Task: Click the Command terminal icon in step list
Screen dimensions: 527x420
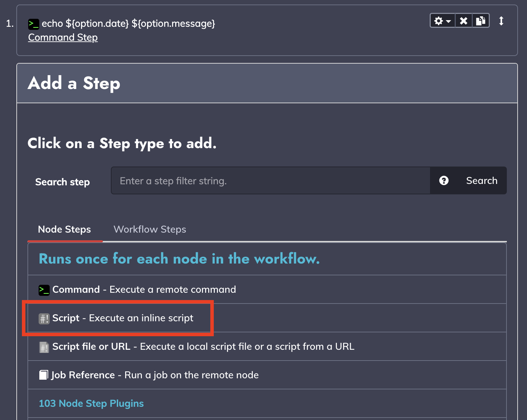Action: pyautogui.click(x=44, y=290)
